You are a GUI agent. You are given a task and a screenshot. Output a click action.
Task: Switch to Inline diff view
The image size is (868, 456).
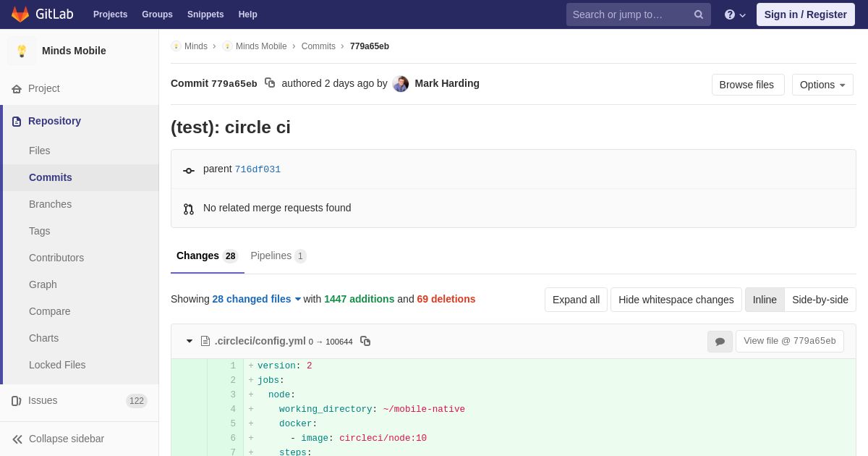pyautogui.click(x=765, y=300)
